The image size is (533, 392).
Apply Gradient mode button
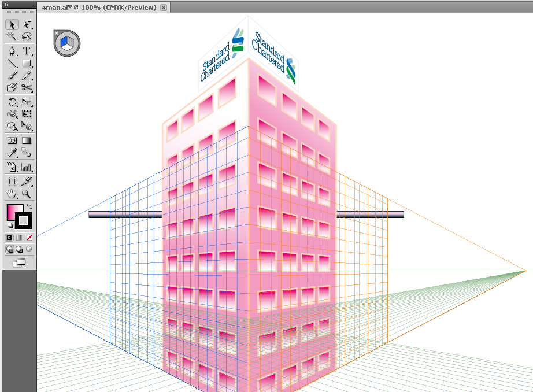point(20,238)
